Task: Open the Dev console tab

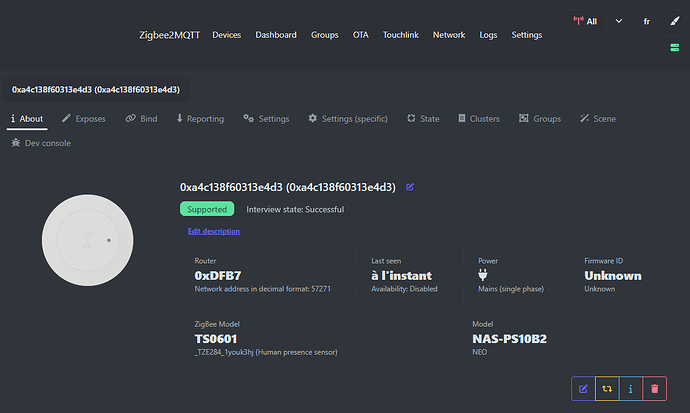Action: 41,143
